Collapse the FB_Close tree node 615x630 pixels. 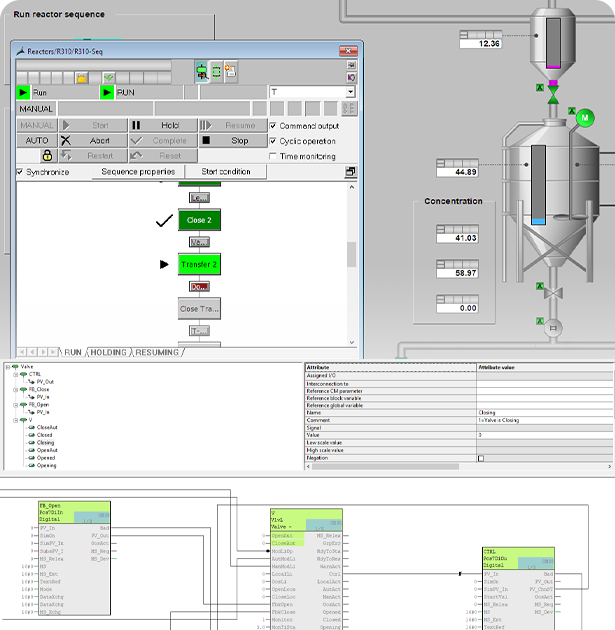(x=17, y=389)
